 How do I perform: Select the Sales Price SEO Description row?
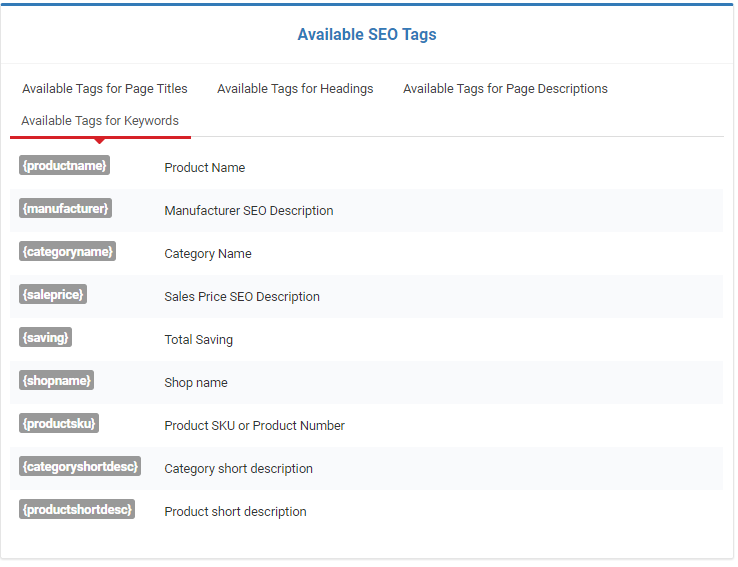pos(366,296)
